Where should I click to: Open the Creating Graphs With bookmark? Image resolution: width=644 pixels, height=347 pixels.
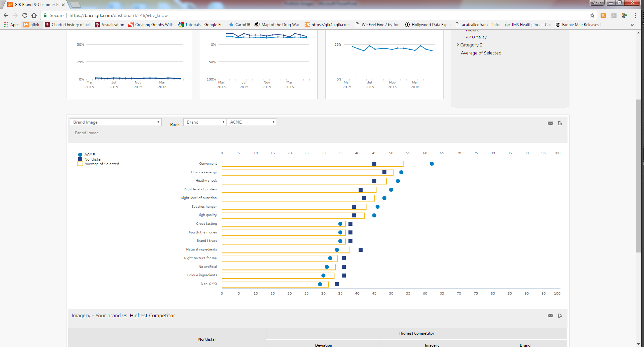(151, 25)
